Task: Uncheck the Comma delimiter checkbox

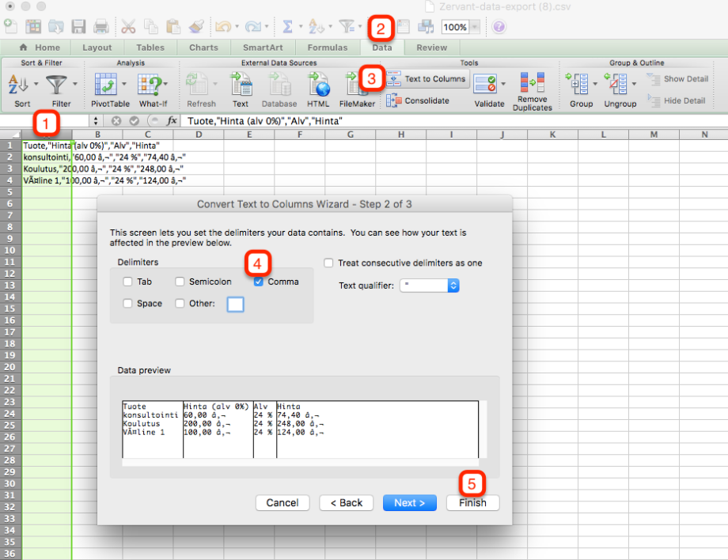Action: tap(259, 282)
